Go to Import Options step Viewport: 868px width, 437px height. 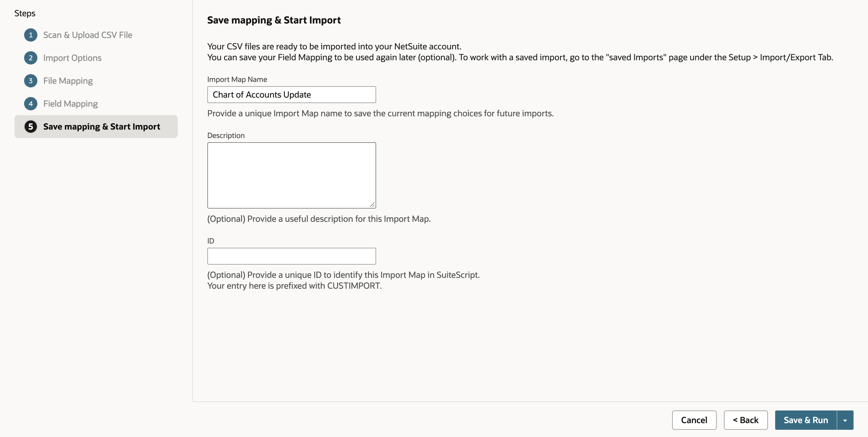(x=72, y=58)
